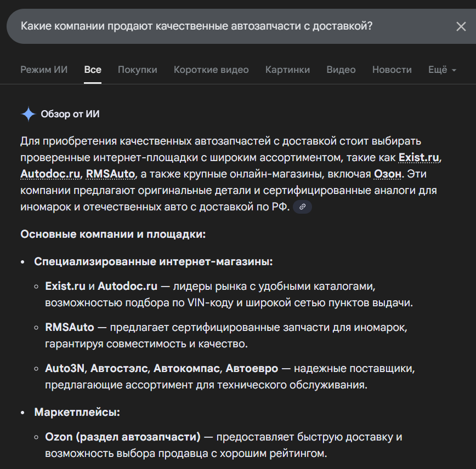Image resolution: width=476 pixels, height=469 pixels.
Task: Switch to the Режим ИИ tab
Action: [44, 70]
